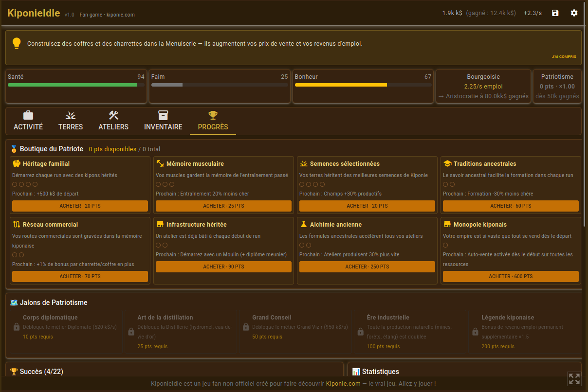Viewport: 588px width, 392px height.
Task: Select the Progrès tab
Action: point(213,121)
